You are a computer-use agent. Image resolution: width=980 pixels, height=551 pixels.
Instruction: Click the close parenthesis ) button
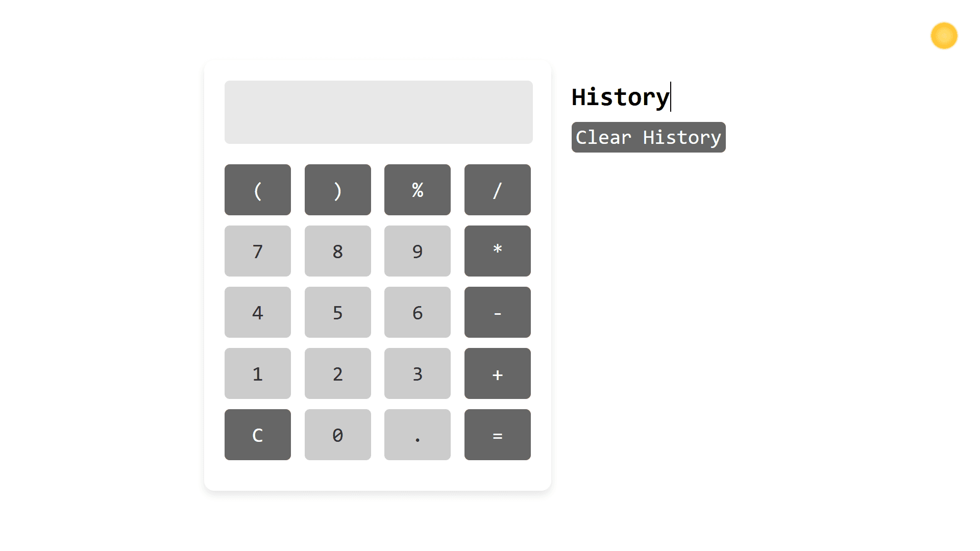[337, 189]
